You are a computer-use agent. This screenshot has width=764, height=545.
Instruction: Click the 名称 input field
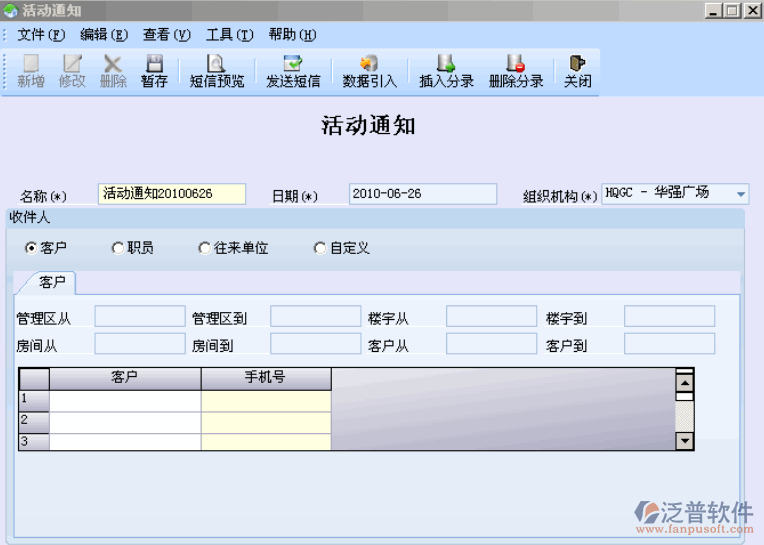tap(171, 194)
